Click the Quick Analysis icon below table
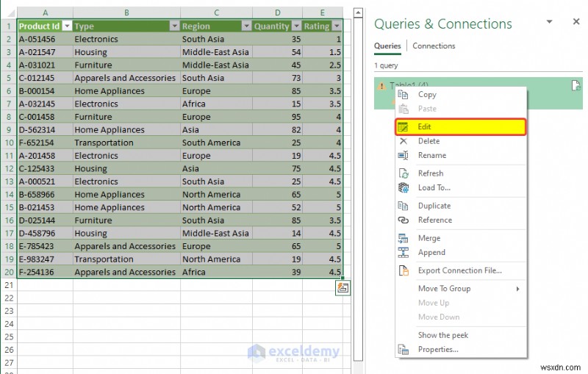588x374 pixels. [x=343, y=288]
